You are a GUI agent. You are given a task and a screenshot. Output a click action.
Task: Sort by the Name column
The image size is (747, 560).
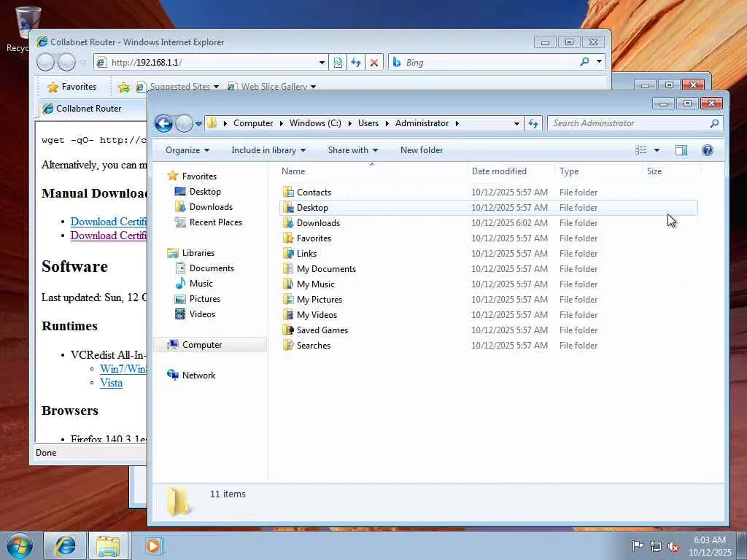(x=373, y=171)
